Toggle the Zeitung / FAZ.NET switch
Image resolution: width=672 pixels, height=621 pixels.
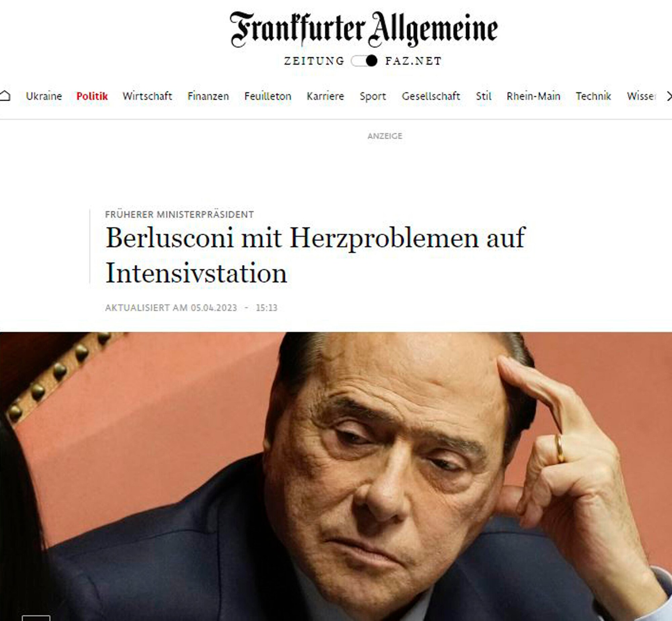coord(364,61)
